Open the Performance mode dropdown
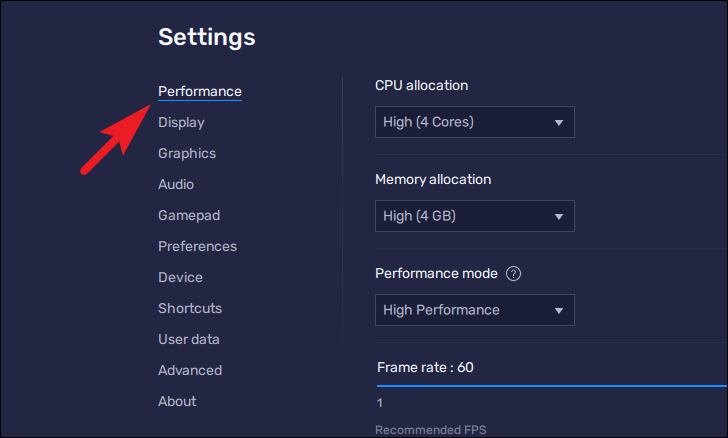Viewport: 728px width, 438px height. coord(474,310)
